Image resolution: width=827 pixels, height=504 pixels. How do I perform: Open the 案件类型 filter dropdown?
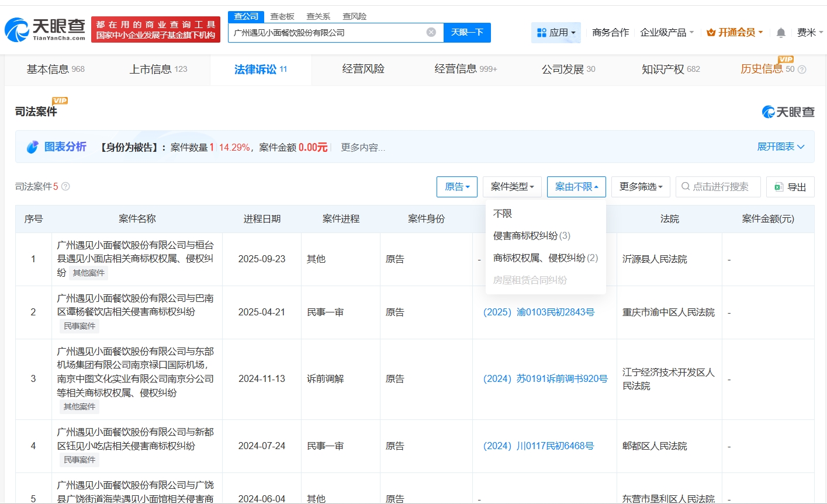(512, 187)
